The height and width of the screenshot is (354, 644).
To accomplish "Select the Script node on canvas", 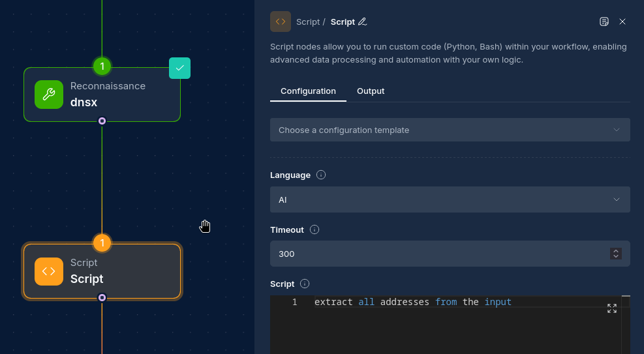I will tap(102, 271).
